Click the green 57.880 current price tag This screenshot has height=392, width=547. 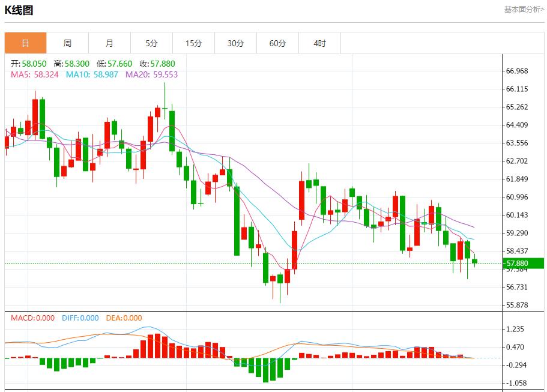click(x=523, y=263)
